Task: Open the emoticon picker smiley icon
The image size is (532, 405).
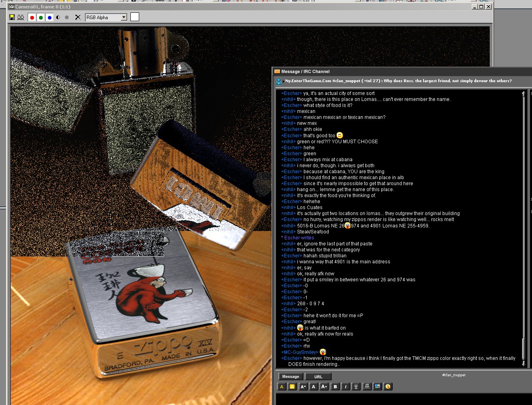Action: point(388,387)
